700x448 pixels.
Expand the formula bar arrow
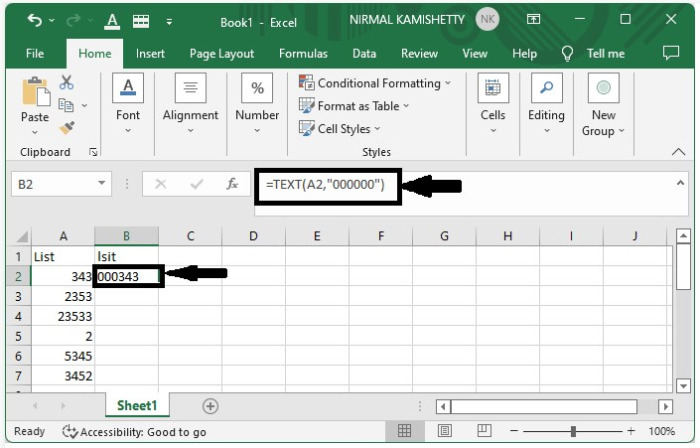(x=680, y=183)
